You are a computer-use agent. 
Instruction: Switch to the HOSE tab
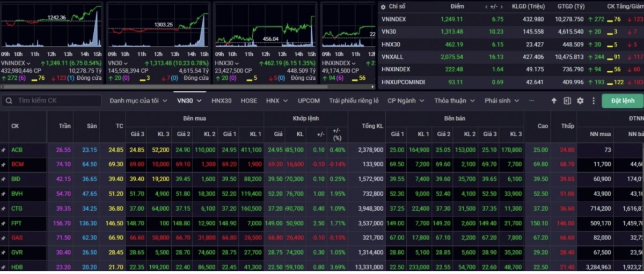tap(248, 101)
